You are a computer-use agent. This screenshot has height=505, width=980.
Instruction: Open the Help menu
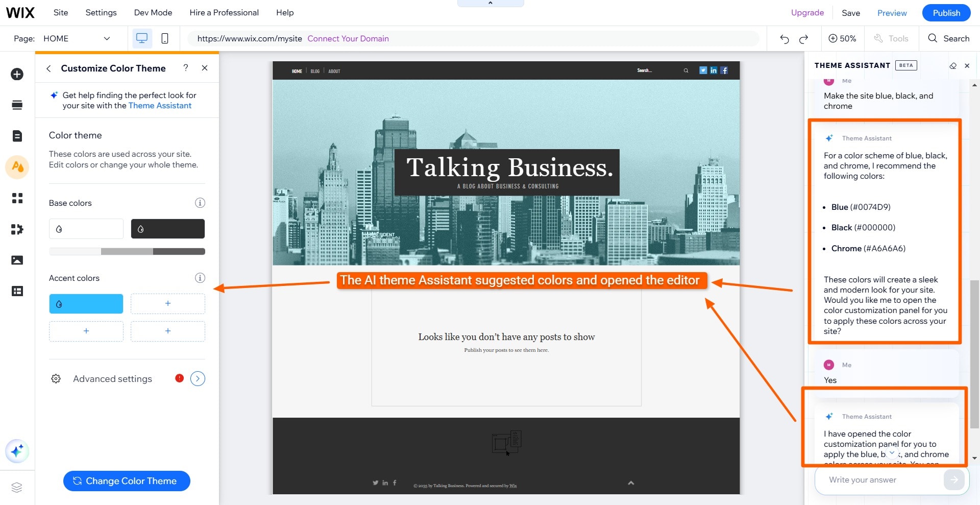(x=285, y=13)
